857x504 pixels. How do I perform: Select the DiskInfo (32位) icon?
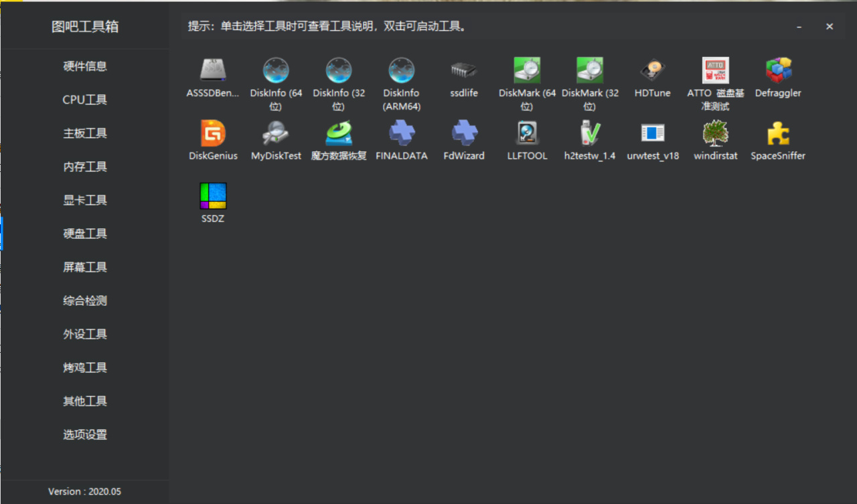coord(339,70)
